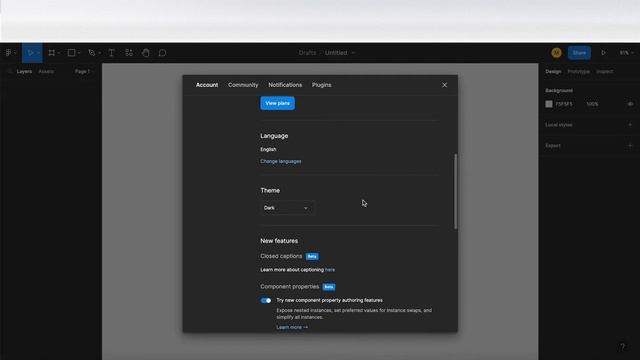Open the Page 1 pages dropdown
Image resolution: width=640 pixels, height=360 pixels.
pyautogui.click(x=84, y=71)
